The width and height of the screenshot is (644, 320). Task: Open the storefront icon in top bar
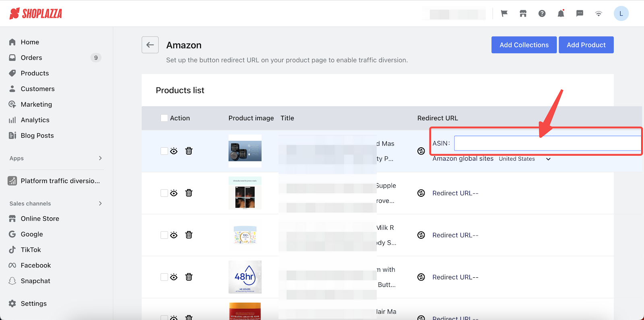523,14
